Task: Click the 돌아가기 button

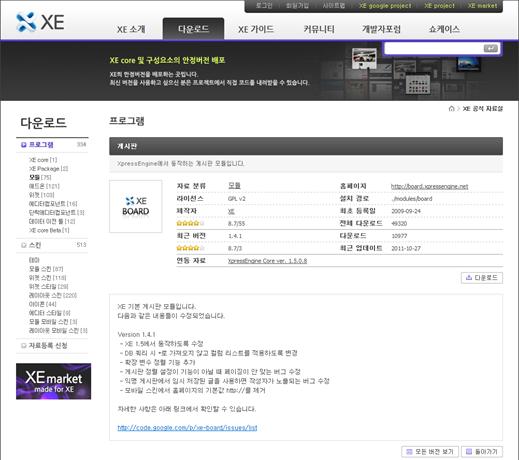Action: pyautogui.click(x=482, y=452)
